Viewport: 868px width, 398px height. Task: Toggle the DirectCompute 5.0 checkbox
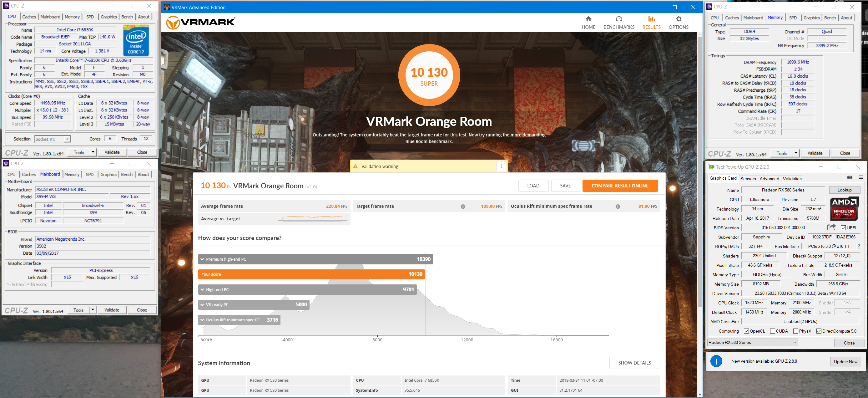coord(819,331)
